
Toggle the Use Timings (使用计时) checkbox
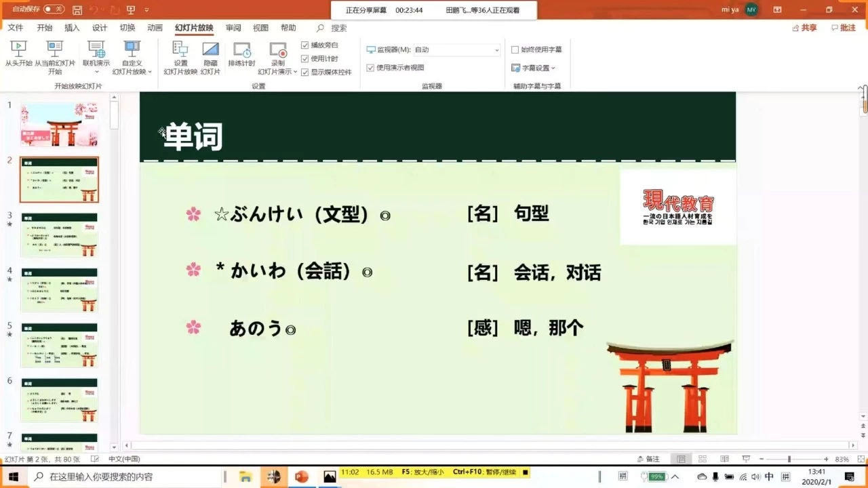point(304,58)
